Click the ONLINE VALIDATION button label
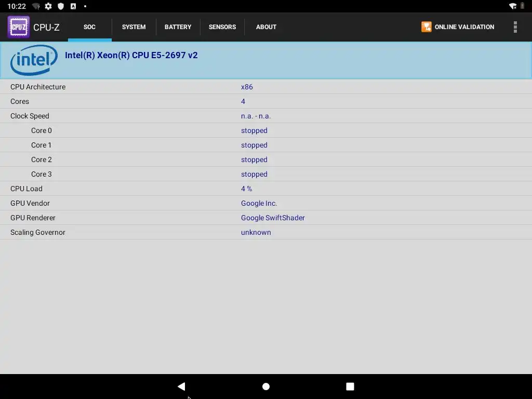The image size is (532, 399). (464, 27)
